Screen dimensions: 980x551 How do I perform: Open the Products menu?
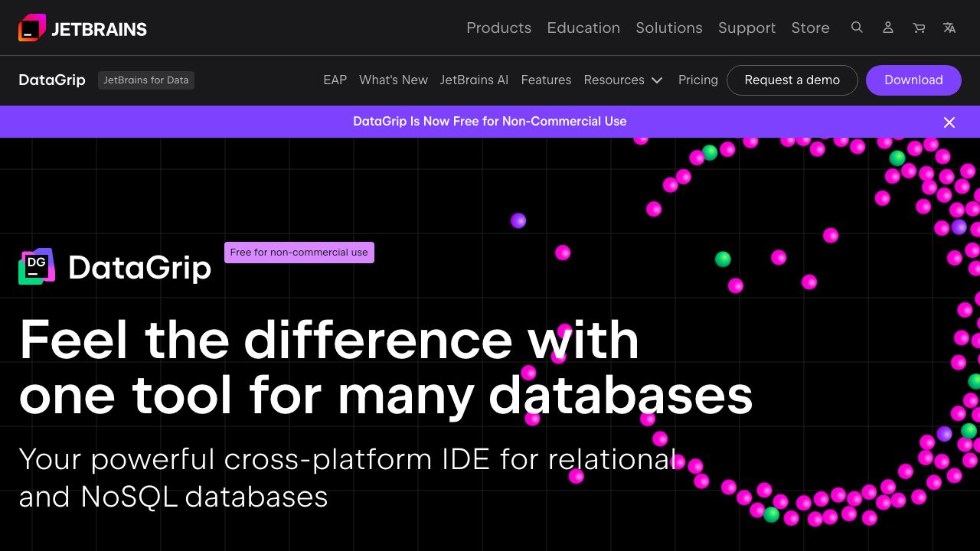[x=498, y=28]
